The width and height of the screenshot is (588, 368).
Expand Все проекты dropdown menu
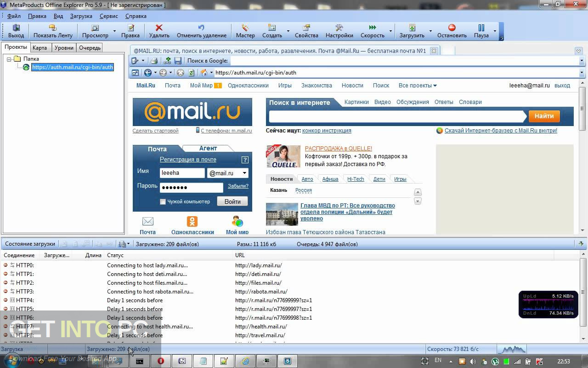coord(418,86)
